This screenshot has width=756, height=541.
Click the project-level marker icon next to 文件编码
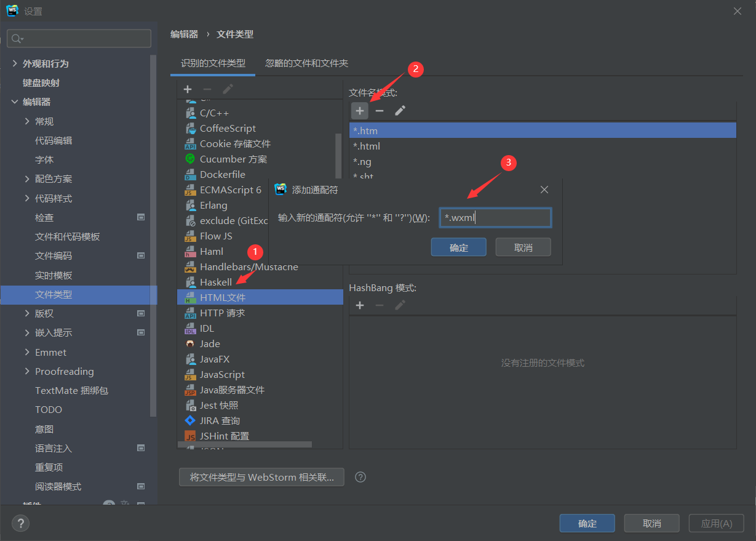tap(141, 255)
